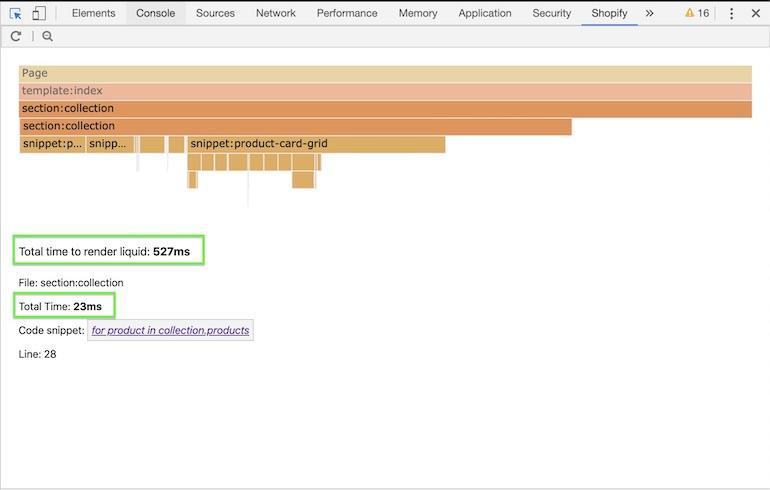
Task: Switch to the Console tab
Action: click(x=155, y=13)
